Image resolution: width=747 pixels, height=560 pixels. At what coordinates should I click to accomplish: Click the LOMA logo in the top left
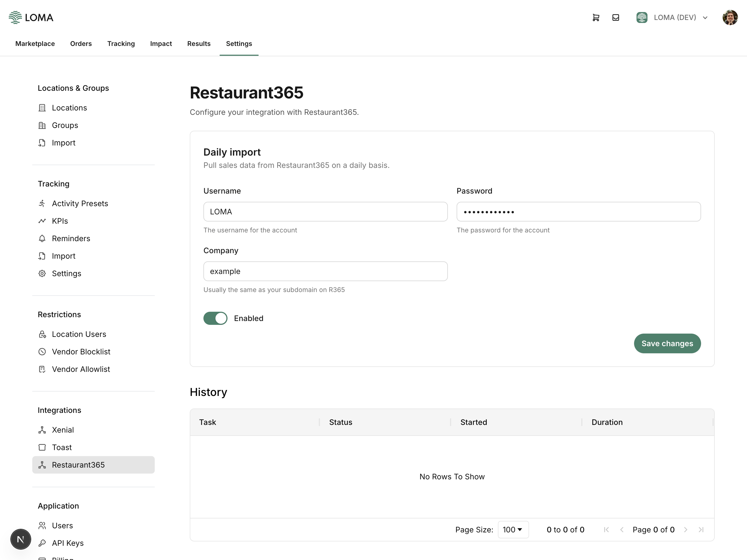click(x=31, y=17)
